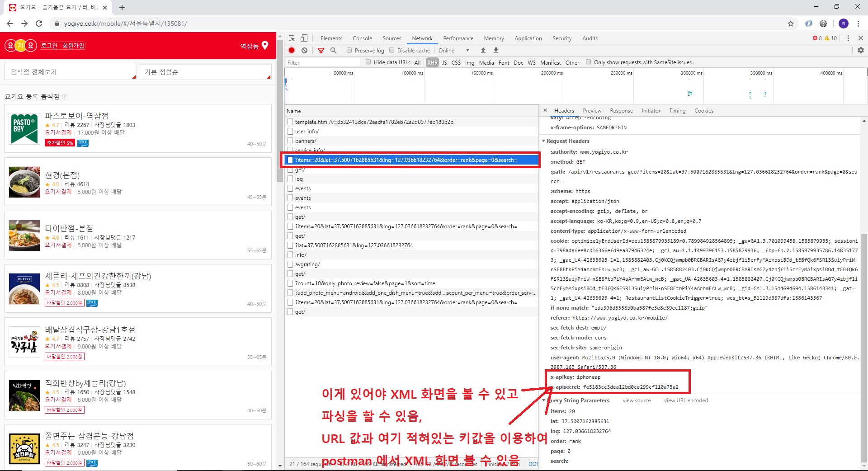Open the Response tab of the request
The height and width of the screenshot is (471, 868).
[621, 111]
